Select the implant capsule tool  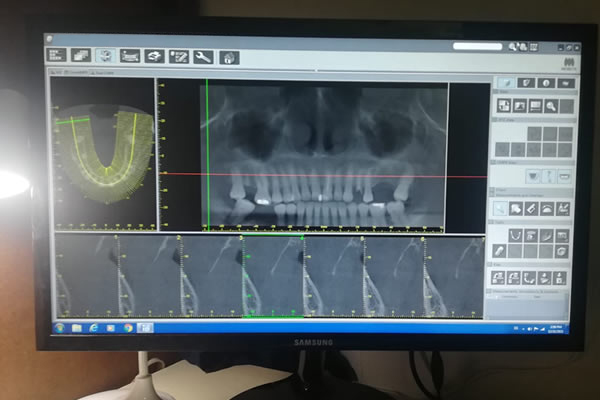tap(499, 251)
